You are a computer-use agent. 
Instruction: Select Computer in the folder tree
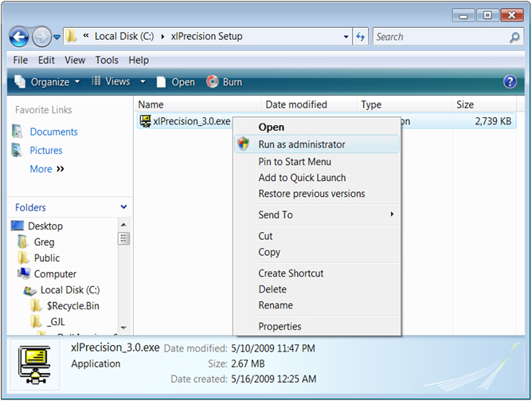pos(55,273)
